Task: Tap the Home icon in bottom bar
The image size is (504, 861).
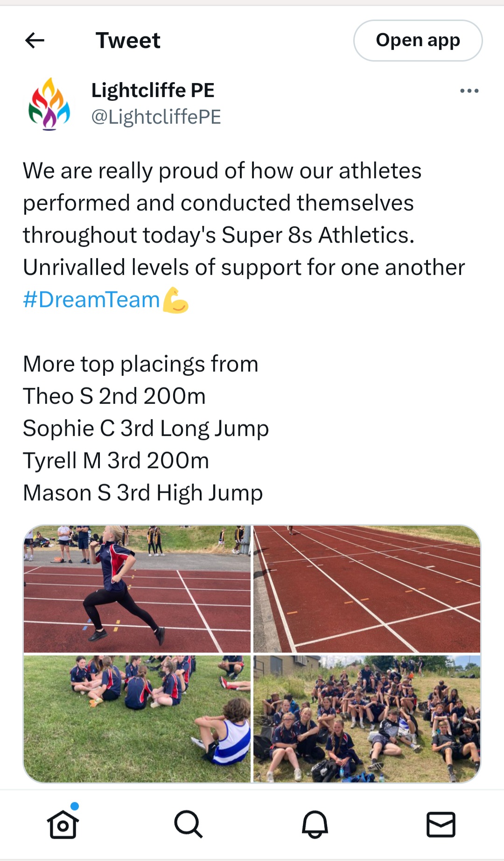Action: coord(63,824)
